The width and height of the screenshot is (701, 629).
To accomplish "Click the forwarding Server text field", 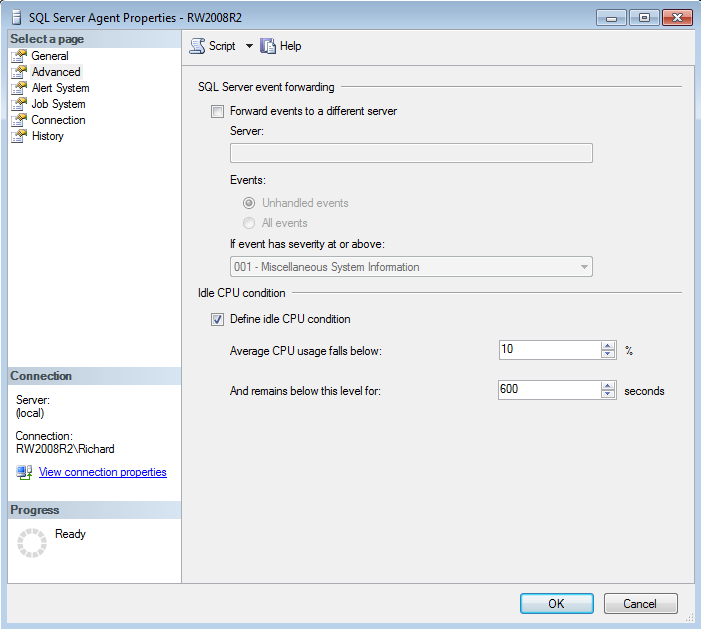I will (x=411, y=153).
